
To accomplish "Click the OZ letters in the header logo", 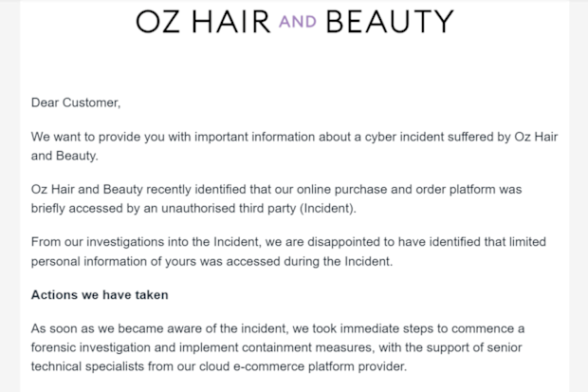I will pos(157,22).
